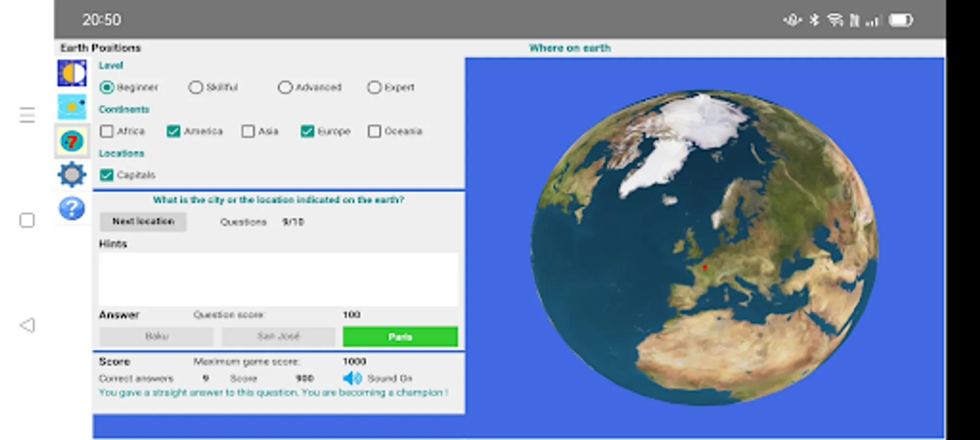The width and height of the screenshot is (980, 440).
Task: Choose the green Paris answer button
Action: tap(400, 336)
